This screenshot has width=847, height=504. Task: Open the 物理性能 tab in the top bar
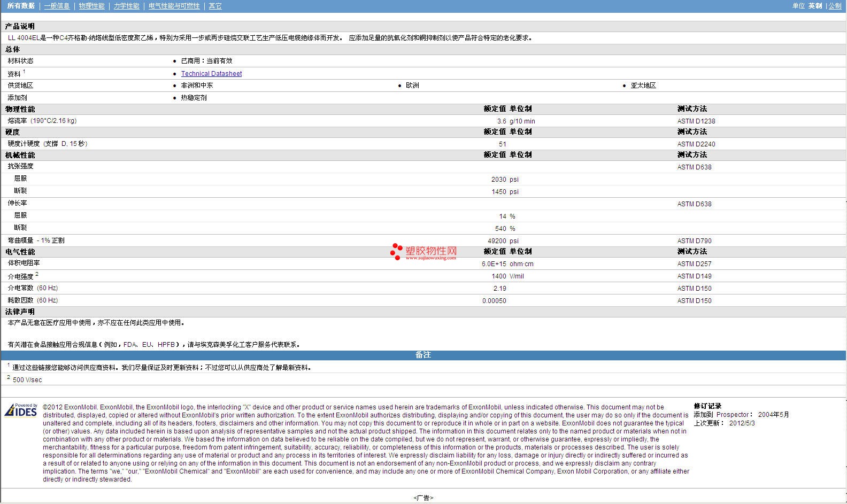click(x=91, y=6)
